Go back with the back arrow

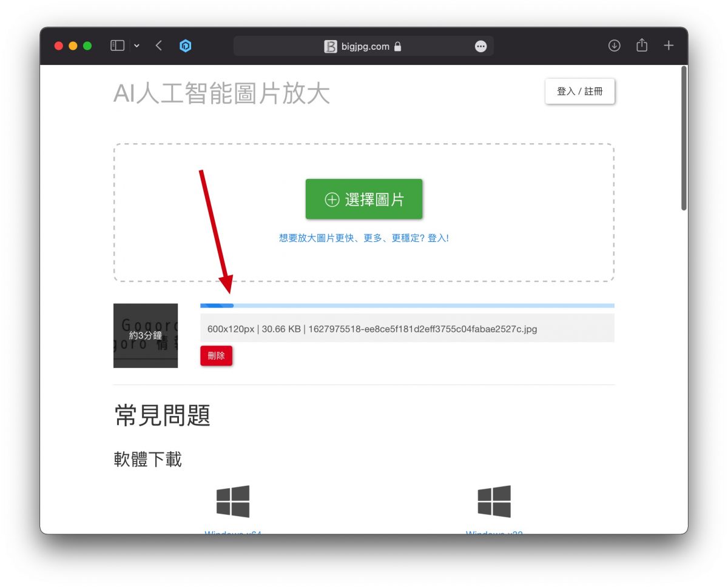(159, 45)
